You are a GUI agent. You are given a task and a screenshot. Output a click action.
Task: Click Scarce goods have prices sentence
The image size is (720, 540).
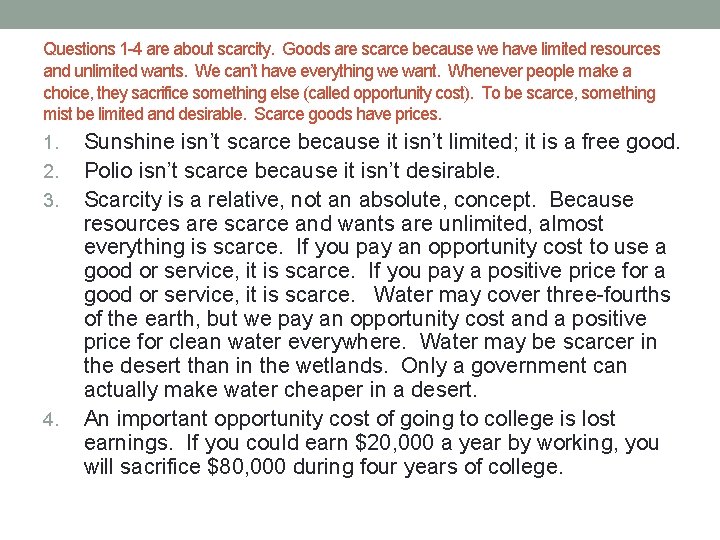348,114
